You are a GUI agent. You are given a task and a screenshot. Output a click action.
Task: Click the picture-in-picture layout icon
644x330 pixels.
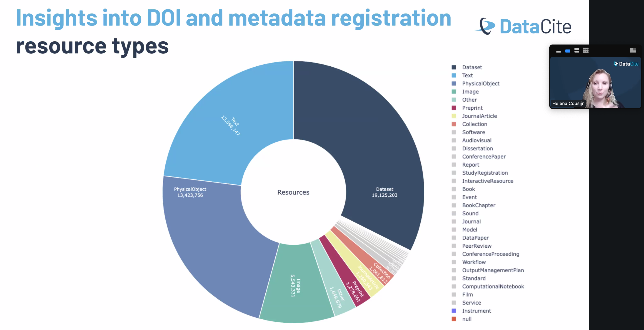[x=633, y=51]
